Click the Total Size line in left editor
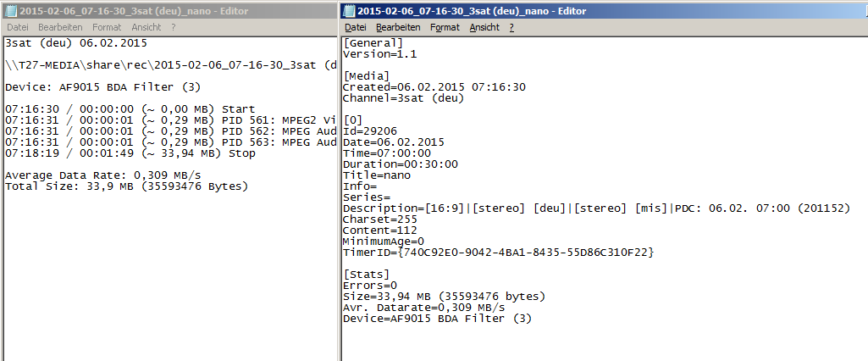The image size is (868, 361). tap(126, 186)
